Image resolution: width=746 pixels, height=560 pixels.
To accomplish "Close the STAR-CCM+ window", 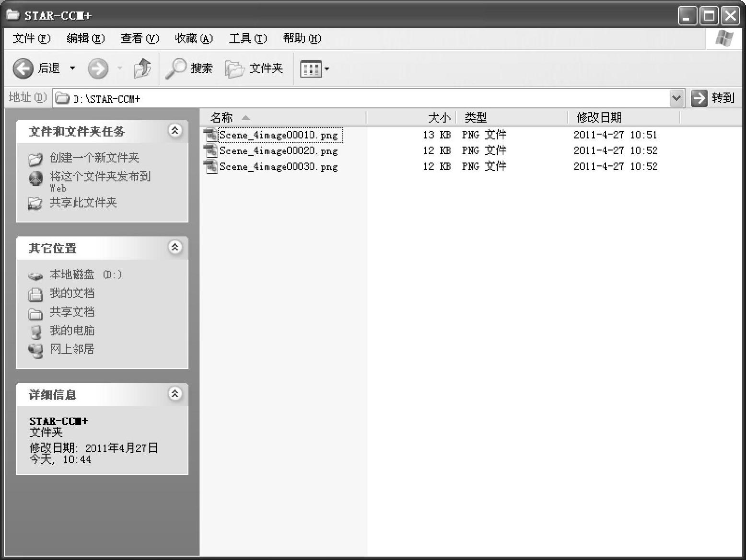I will pyautogui.click(x=730, y=16).
